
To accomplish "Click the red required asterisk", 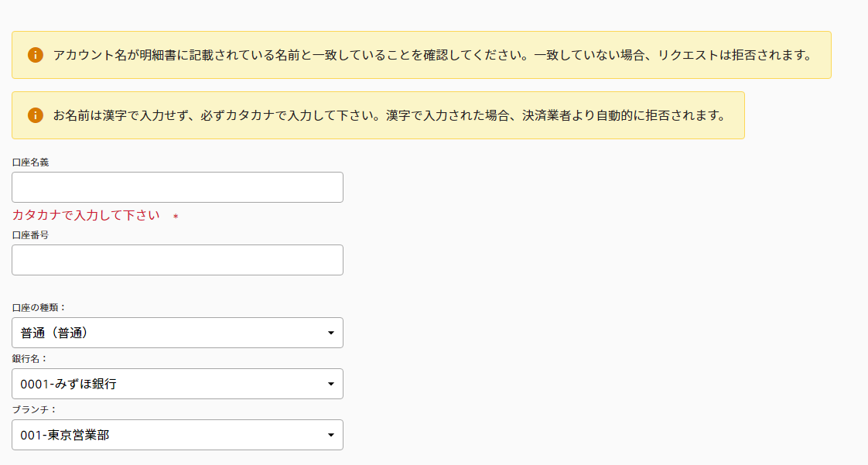I will (176, 217).
